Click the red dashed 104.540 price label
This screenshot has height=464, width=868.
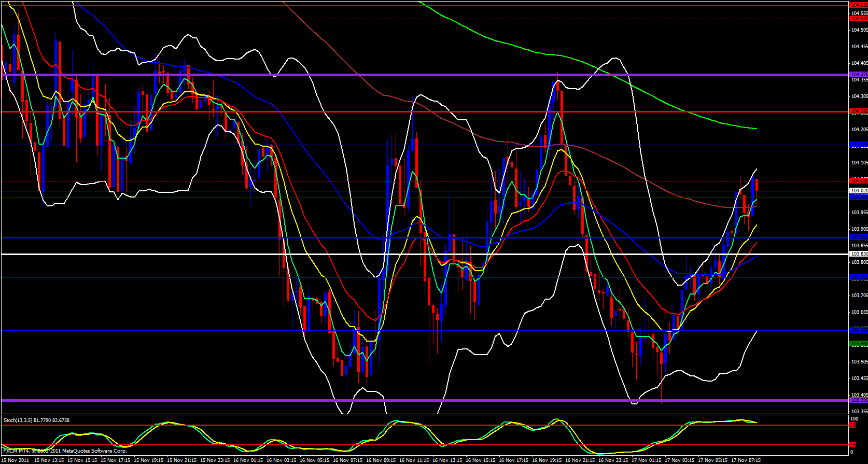[x=858, y=19]
